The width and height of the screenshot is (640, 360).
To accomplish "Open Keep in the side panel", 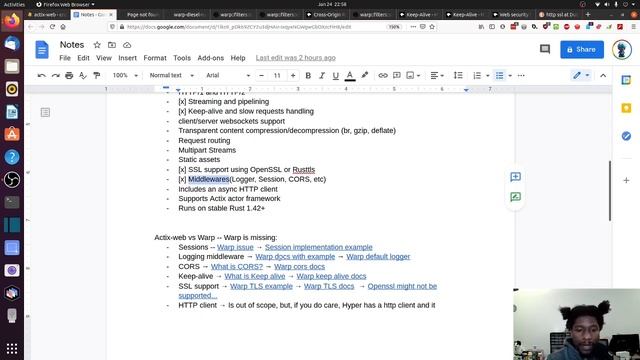I will 626,108.
